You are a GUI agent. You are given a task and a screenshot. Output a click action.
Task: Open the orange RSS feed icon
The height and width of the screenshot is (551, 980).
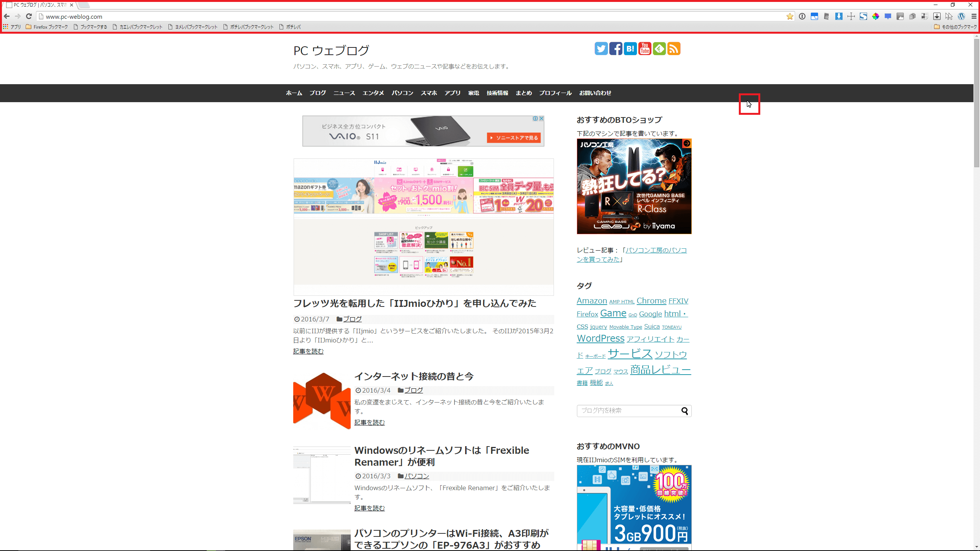[674, 49]
